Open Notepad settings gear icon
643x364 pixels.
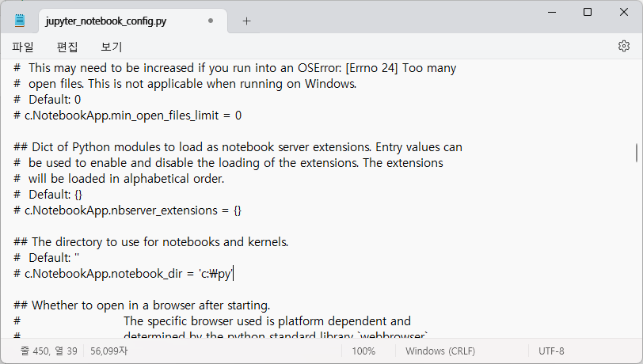coord(624,46)
